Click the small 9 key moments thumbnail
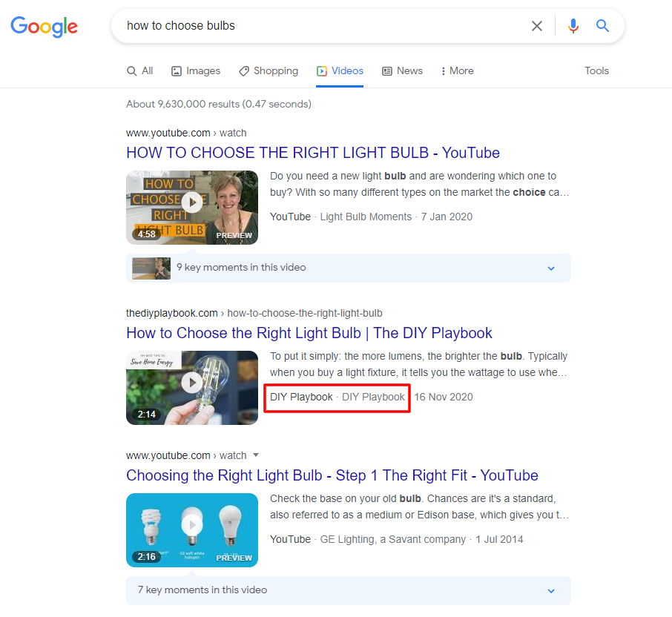 coord(151,268)
